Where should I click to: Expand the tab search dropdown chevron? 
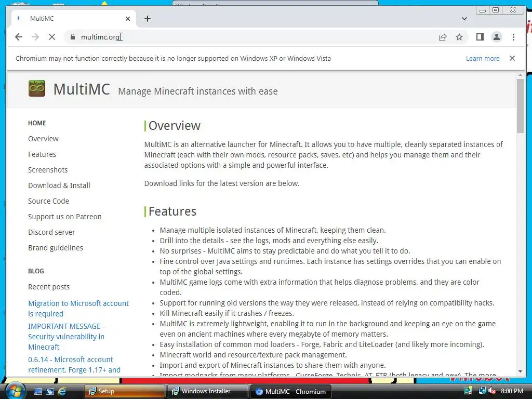coord(464,19)
